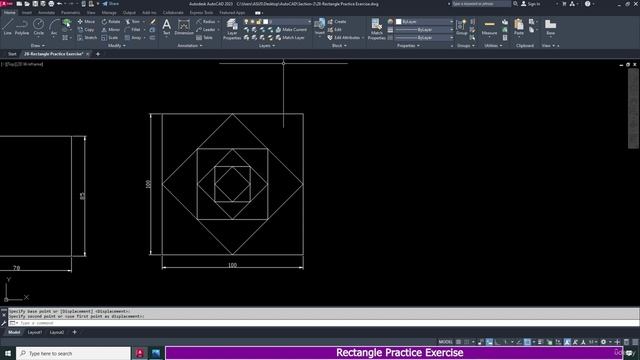Click the Insert block tool
The width and height of the screenshot is (640, 360).
[x=320, y=27]
